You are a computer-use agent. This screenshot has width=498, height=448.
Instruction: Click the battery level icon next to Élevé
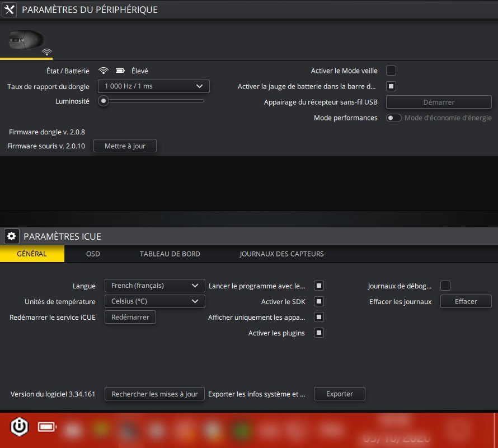120,71
